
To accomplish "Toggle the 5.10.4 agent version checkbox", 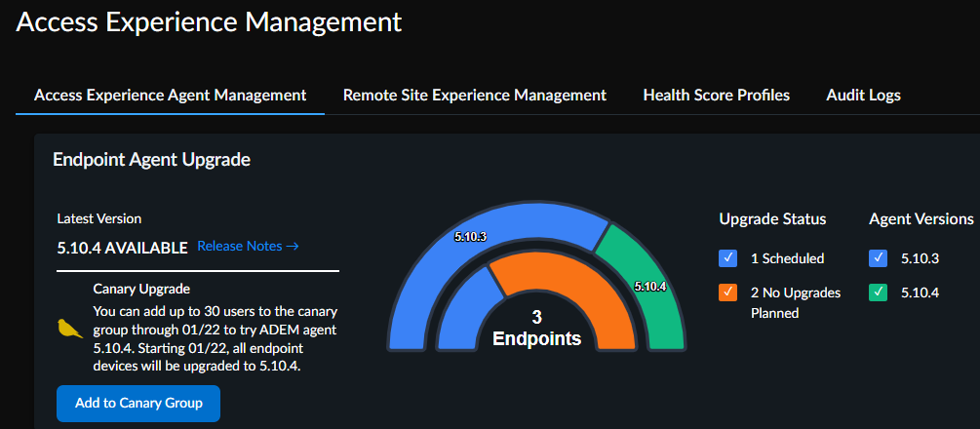I will [x=878, y=292].
